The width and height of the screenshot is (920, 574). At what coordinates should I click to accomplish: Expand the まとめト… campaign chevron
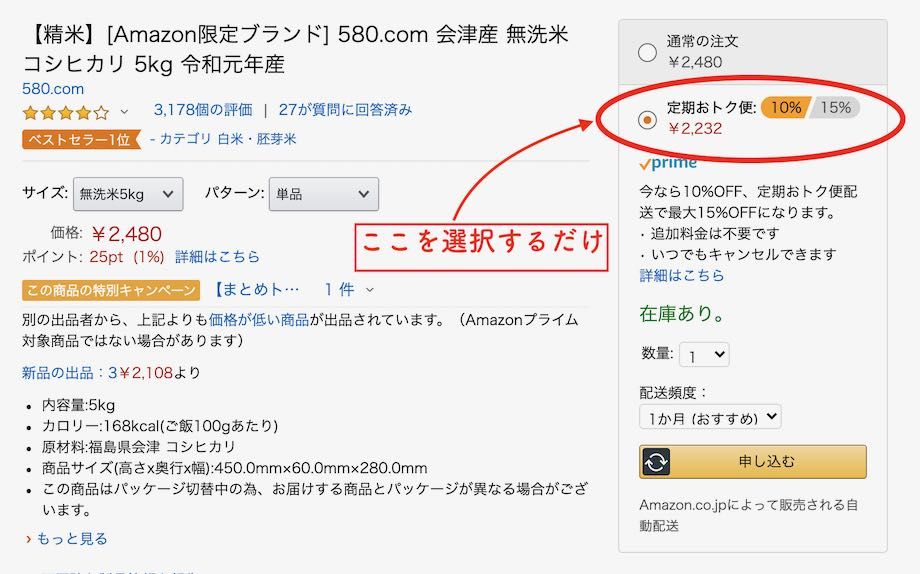(x=370, y=289)
